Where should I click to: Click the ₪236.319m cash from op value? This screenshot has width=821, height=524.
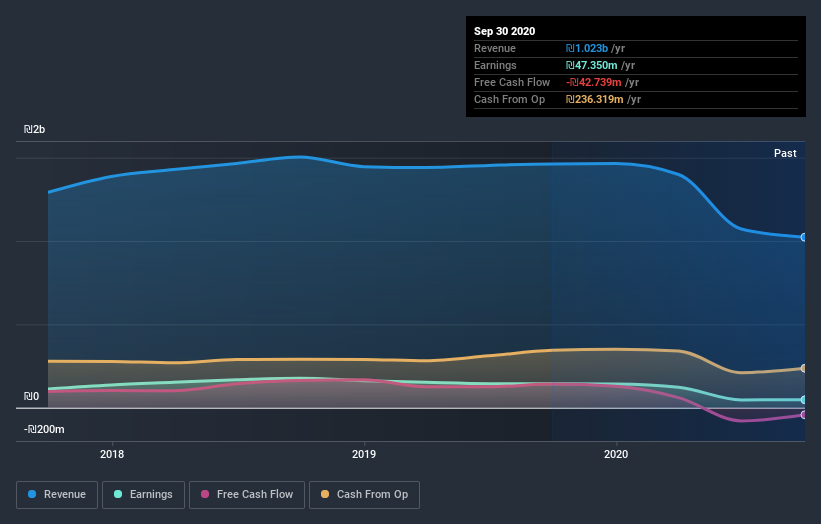click(595, 99)
